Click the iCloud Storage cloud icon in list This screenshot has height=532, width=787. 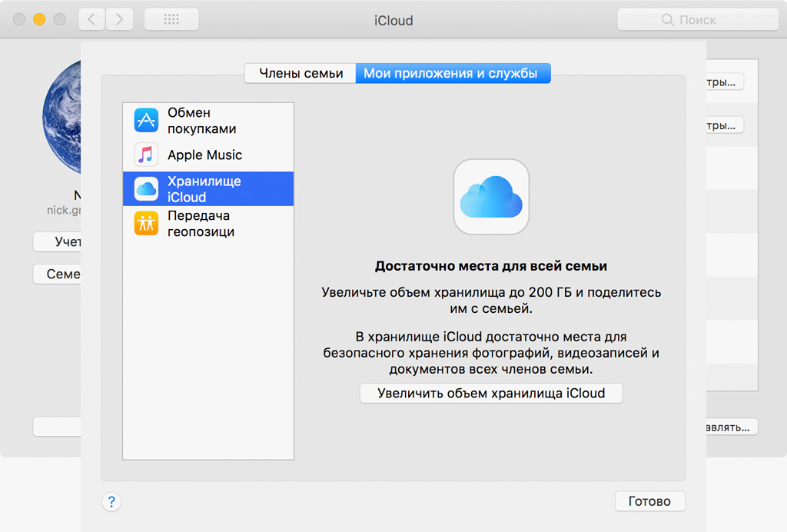coord(146,188)
